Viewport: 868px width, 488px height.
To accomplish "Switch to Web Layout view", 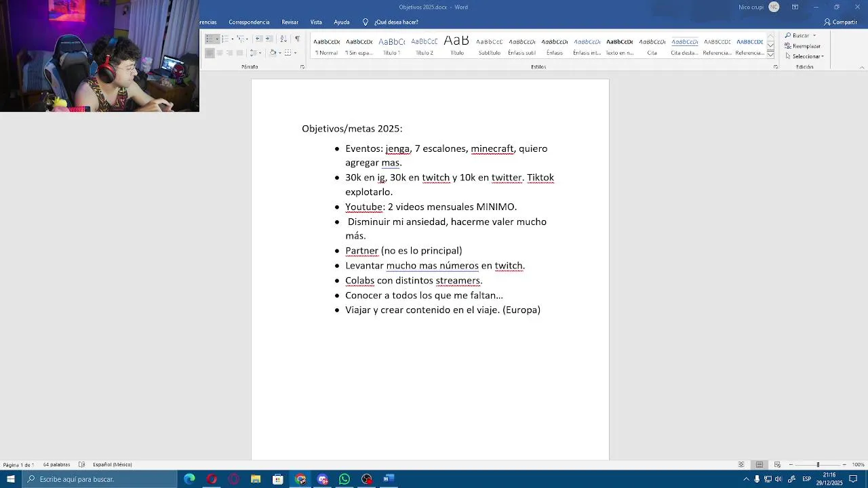I will tap(777, 465).
